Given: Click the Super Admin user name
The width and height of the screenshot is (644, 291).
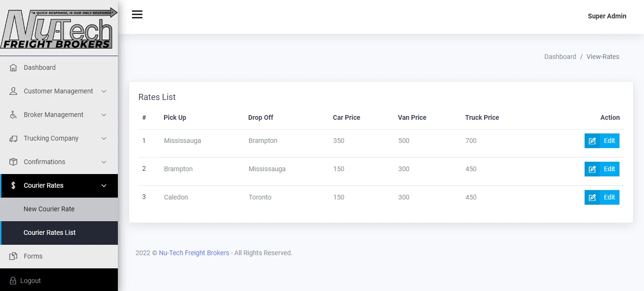Looking at the screenshot, I should (607, 16).
